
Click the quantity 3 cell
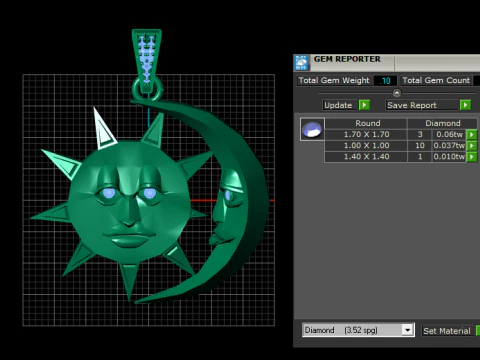(x=420, y=134)
